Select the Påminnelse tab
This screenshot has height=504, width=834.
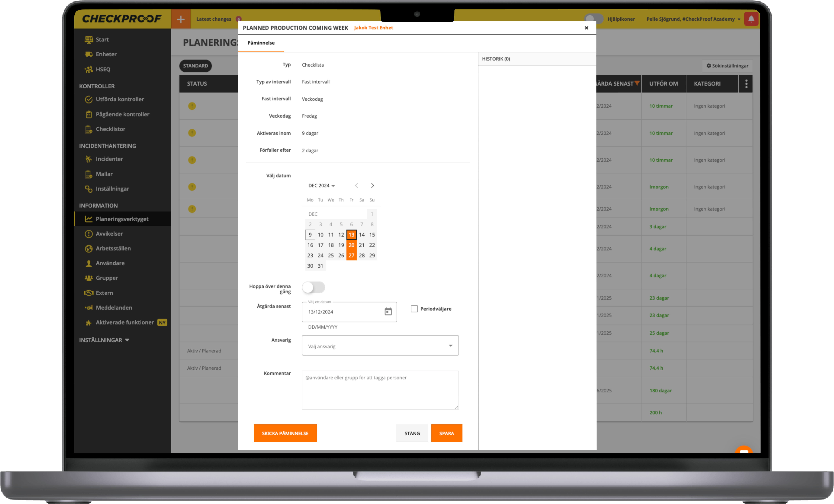pyautogui.click(x=261, y=43)
